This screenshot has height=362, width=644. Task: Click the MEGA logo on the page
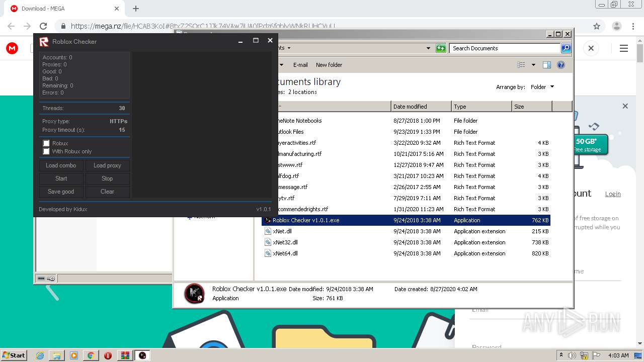tap(12, 48)
